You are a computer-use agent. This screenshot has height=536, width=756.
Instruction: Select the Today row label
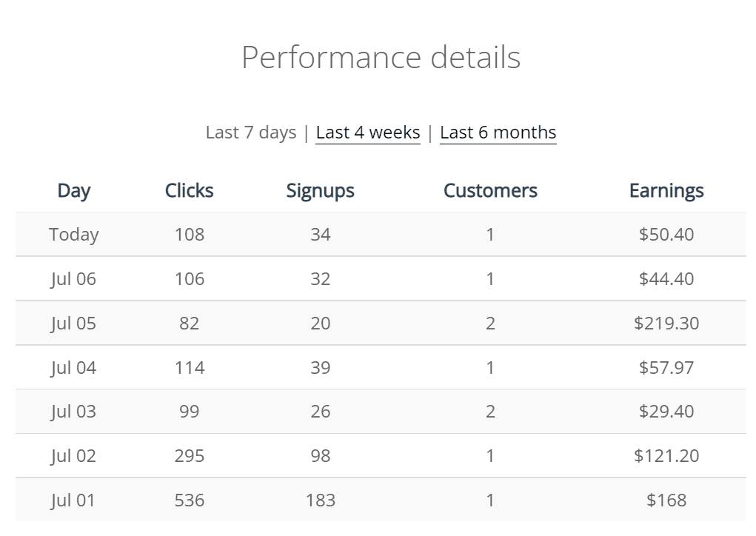(73, 235)
